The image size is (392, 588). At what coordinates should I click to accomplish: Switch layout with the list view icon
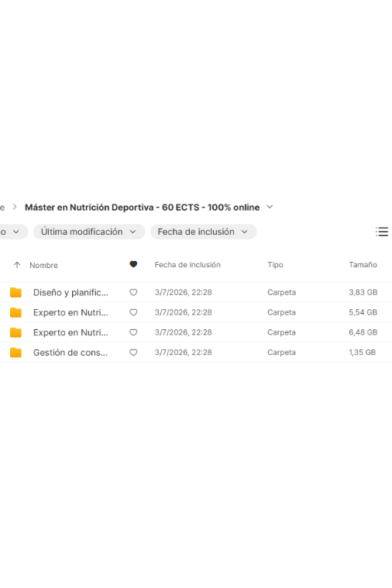(382, 232)
